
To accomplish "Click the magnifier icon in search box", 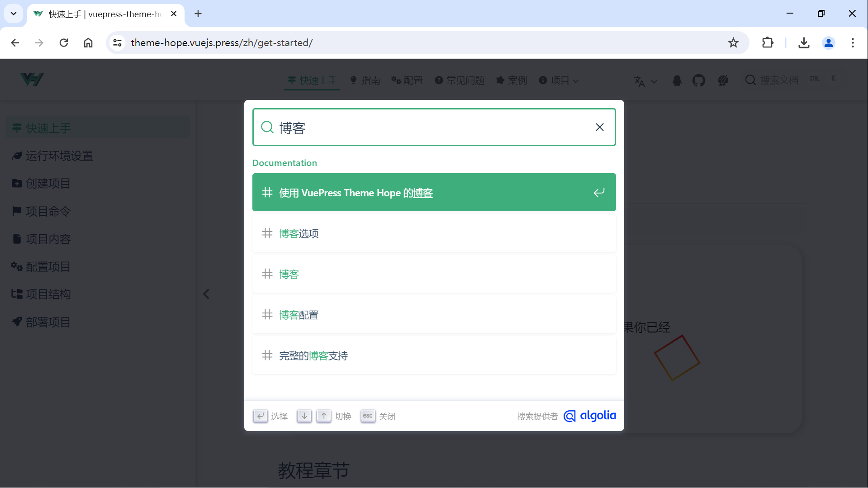I will 267,127.
